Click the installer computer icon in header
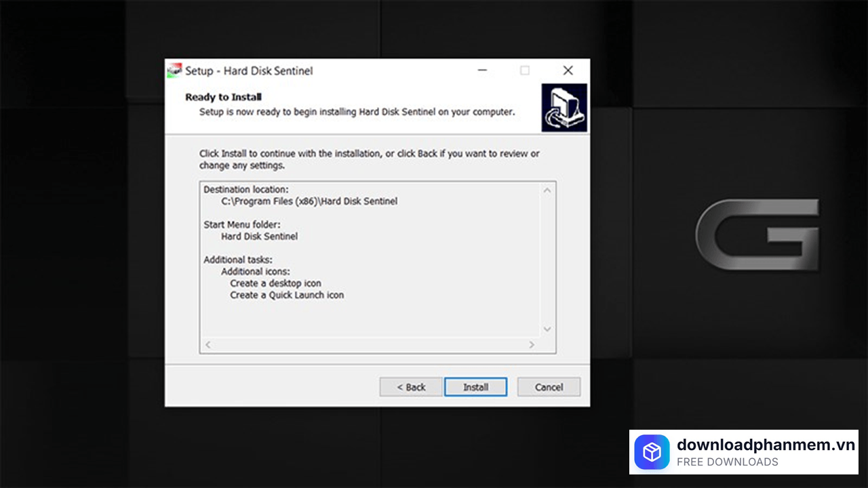868x488 pixels. [564, 108]
